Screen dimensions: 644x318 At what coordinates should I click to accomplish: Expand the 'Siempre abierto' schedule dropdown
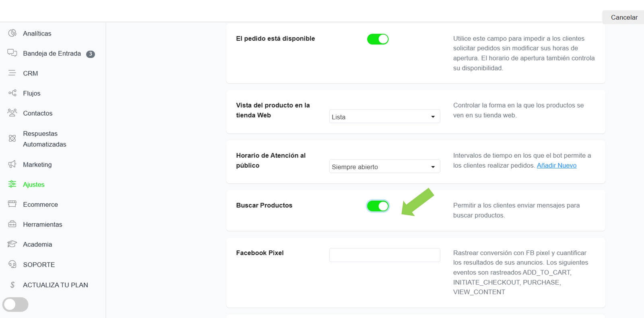384,166
